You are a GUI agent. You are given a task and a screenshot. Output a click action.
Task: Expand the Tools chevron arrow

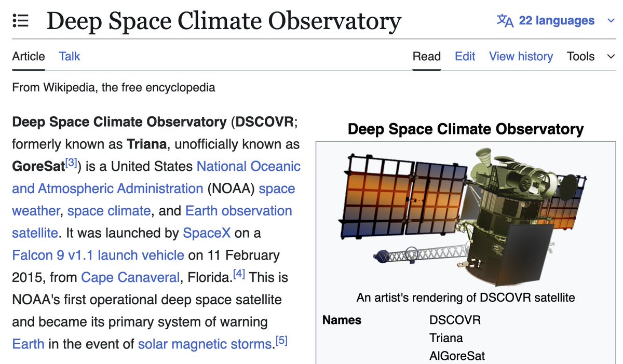pos(611,57)
